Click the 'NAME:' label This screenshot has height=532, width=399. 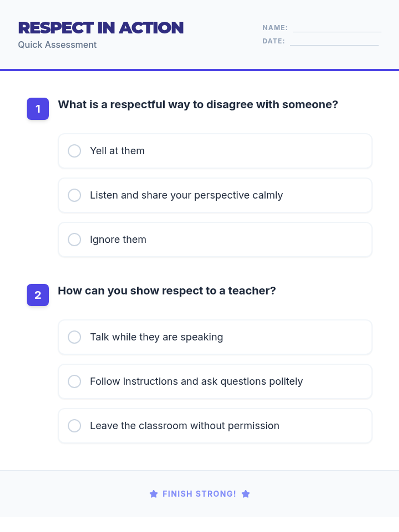tap(275, 28)
